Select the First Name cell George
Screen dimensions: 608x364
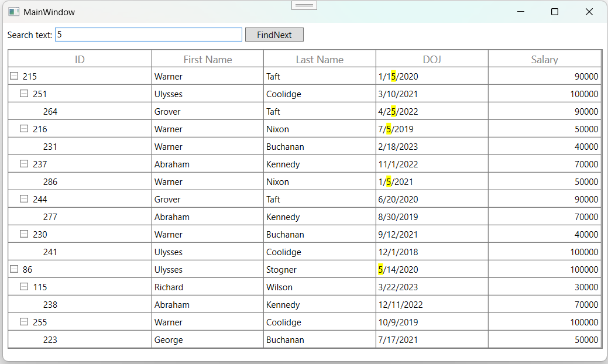208,339
